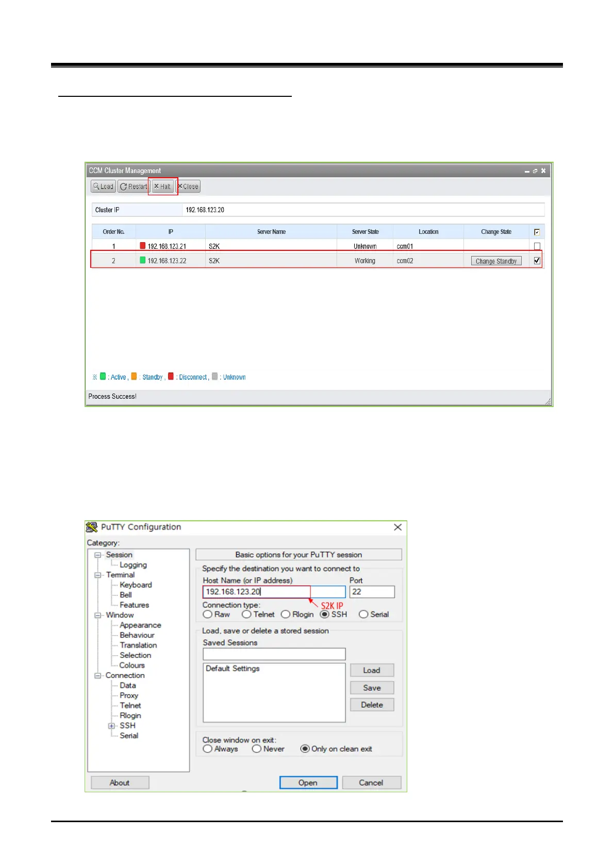This screenshot has height=868, width=614.
Task: Close the CCM Cluster Management window via X
Action: click(543, 171)
